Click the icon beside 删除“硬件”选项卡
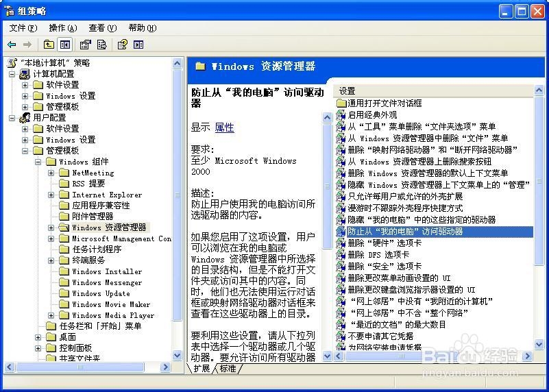 coord(341,243)
